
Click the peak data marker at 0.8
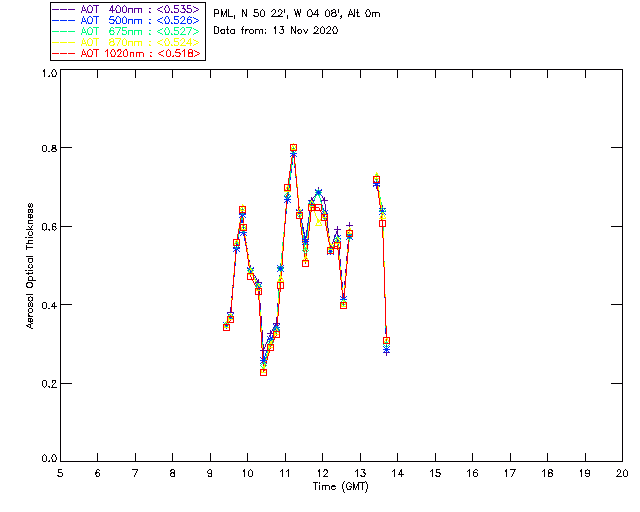(x=293, y=148)
